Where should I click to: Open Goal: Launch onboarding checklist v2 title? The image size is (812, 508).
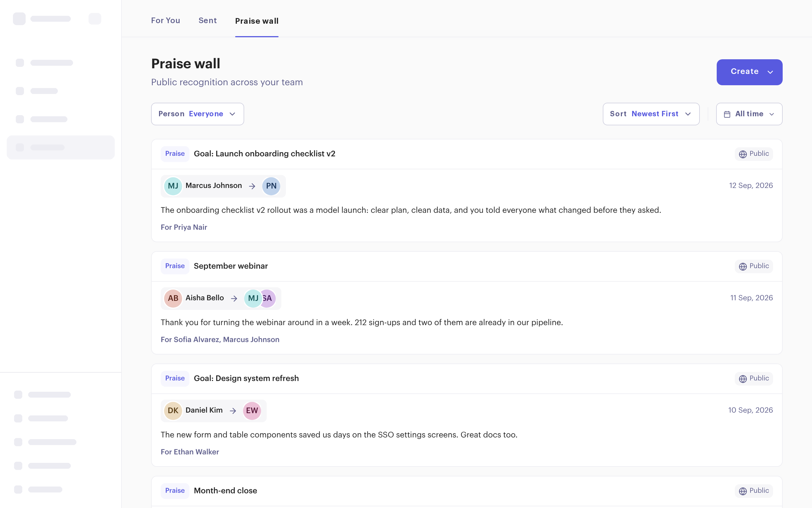click(264, 154)
